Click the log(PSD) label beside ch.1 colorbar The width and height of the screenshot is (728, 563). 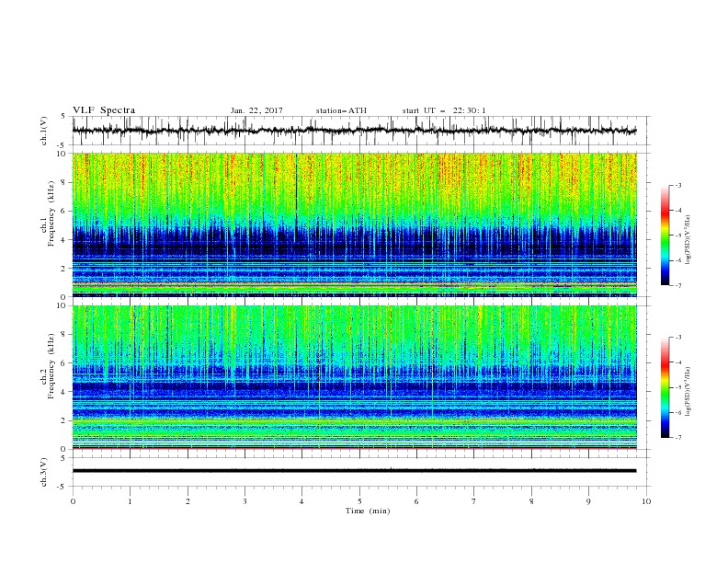pyautogui.click(x=688, y=240)
